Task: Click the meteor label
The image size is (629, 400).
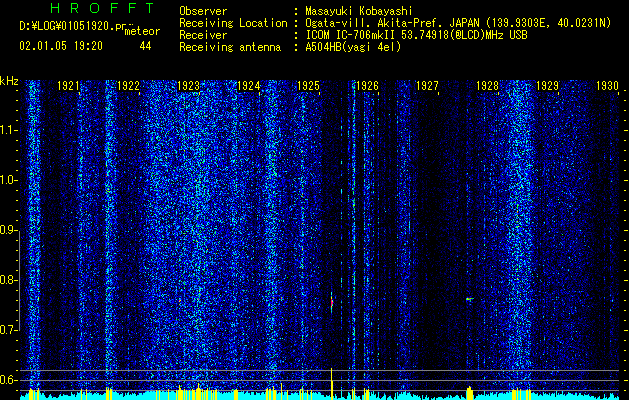Action: pyautogui.click(x=142, y=31)
